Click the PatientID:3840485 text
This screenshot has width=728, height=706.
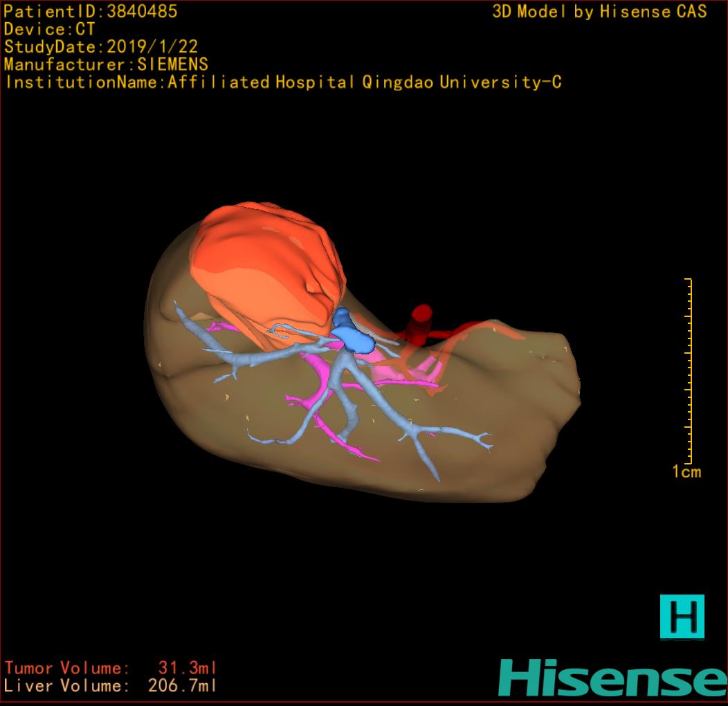[x=91, y=11]
